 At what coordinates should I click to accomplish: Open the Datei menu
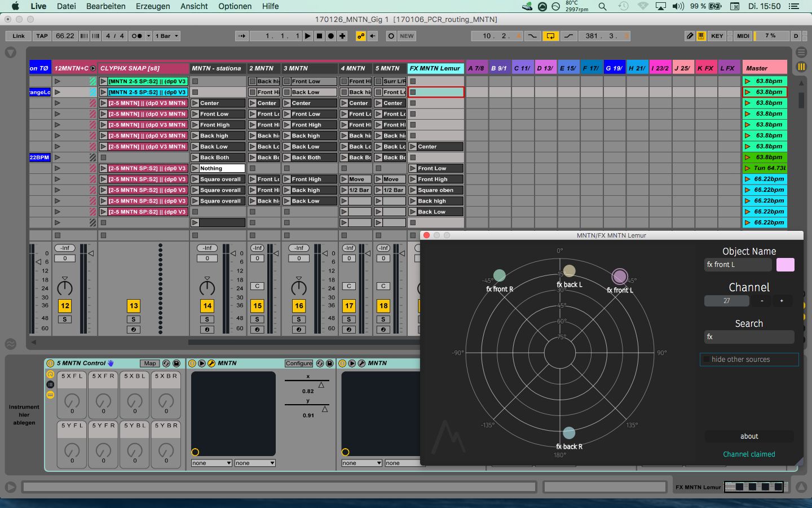click(x=67, y=6)
